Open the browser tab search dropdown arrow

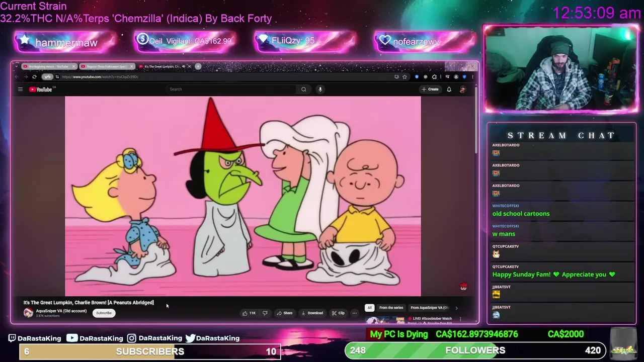click(17, 66)
